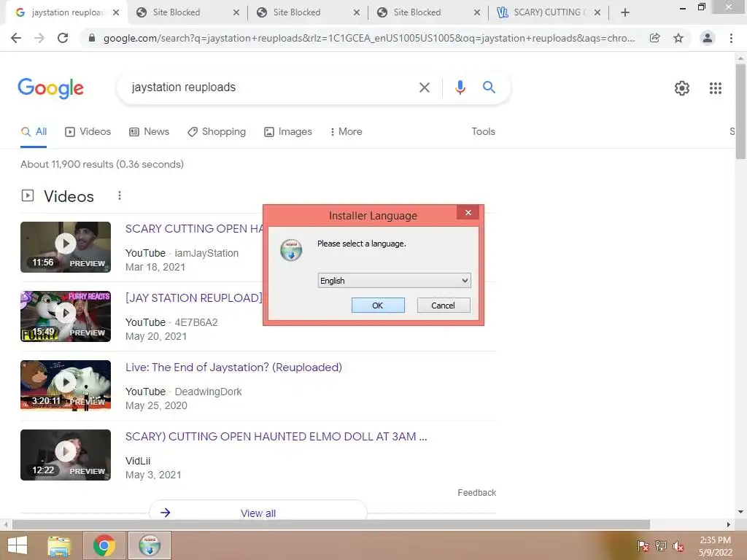Play the 12:22 VidLii video thumbnail
Screen dimensions: 747x560
coord(66,455)
